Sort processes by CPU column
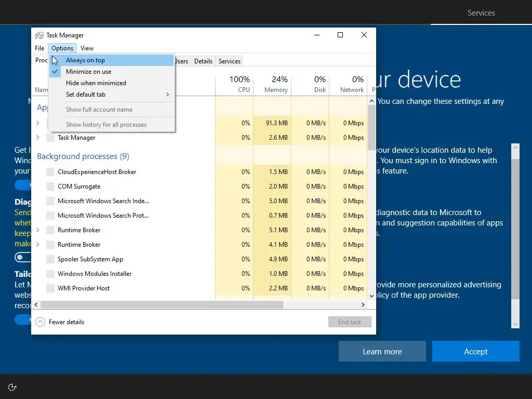The height and width of the screenshot is (399, 532). (x=234, y=85)
